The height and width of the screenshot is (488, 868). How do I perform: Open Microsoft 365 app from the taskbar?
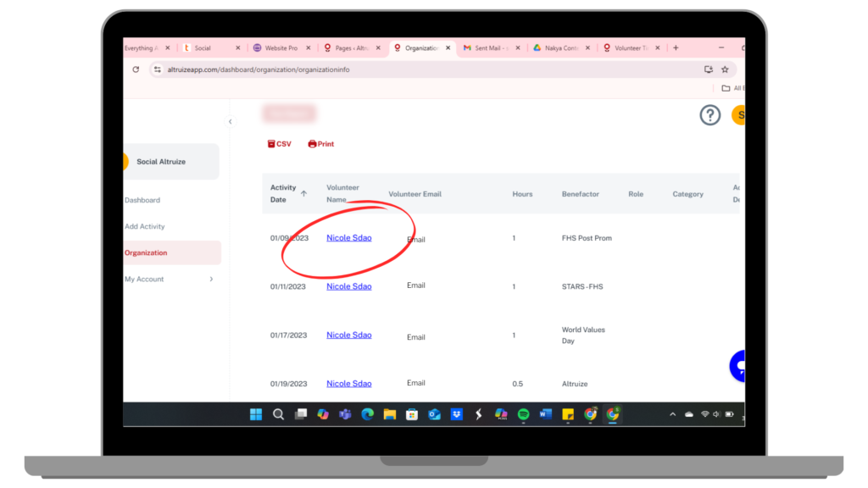point(501,414)
